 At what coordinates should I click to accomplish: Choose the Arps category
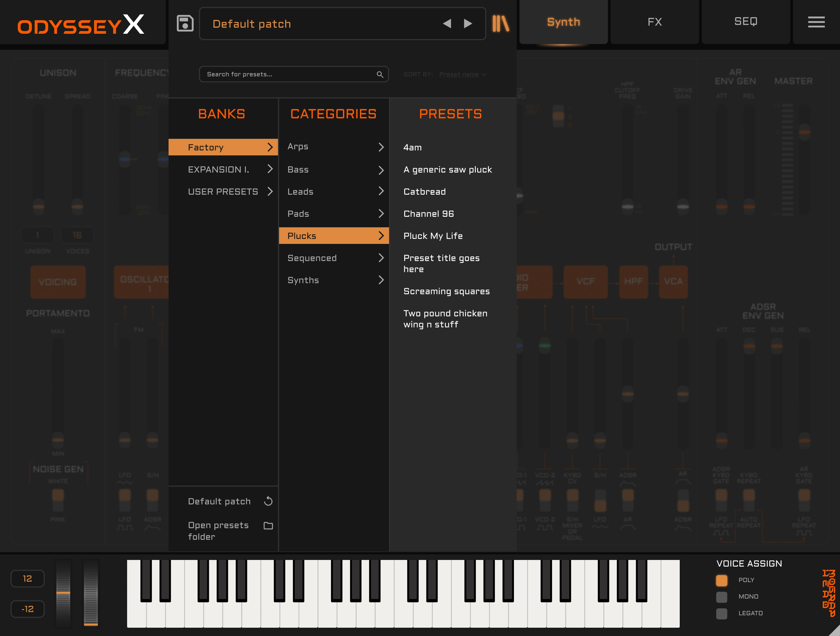(x=334, y=147)
